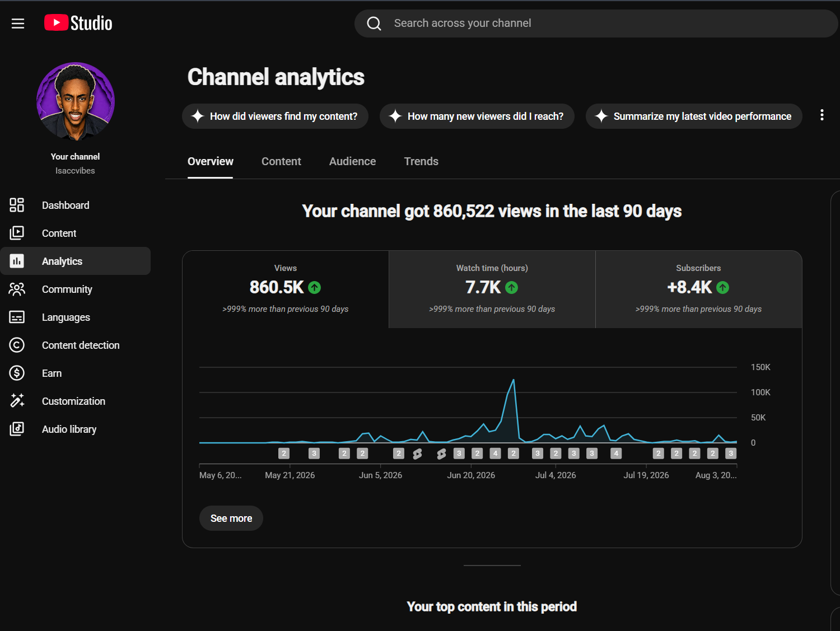
Task: Go to Content in the sidebar
Action: pyautogui.click(x=76, y=233)
